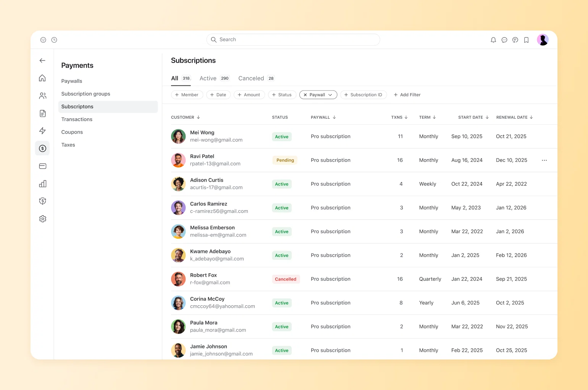The height and width of the screenshot is (390, 588).
Task: Switch to the All tab
Action: (181, 78)
